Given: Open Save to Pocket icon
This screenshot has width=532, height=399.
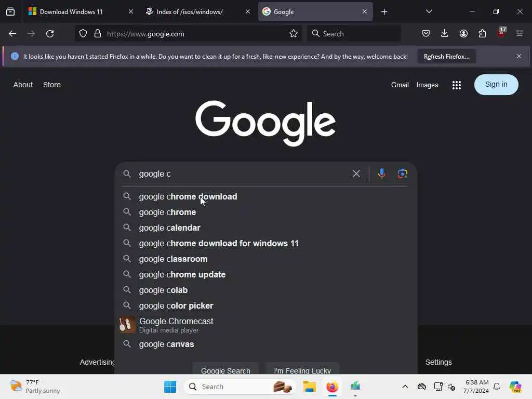Looking at the screenshot, I should click(426, 34).
